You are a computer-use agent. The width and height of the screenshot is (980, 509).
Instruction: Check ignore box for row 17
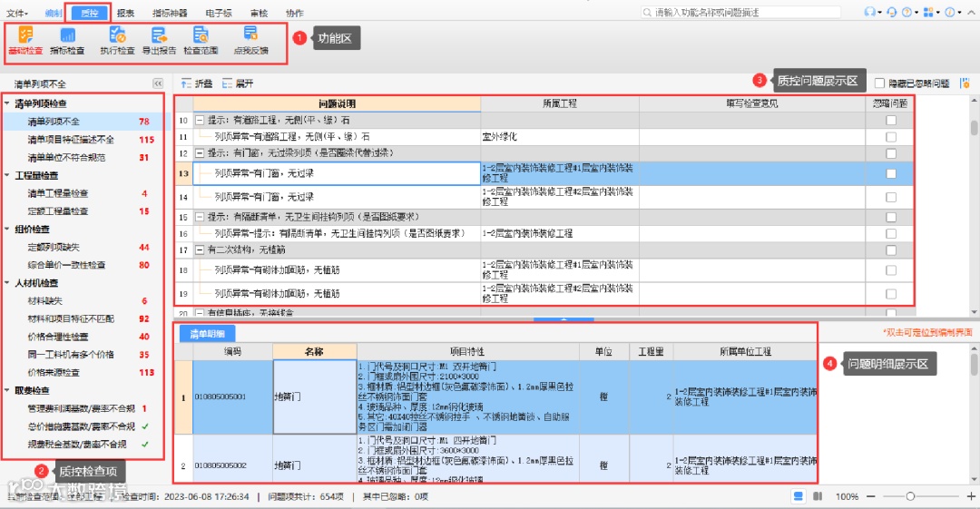(x=891, y=250)
